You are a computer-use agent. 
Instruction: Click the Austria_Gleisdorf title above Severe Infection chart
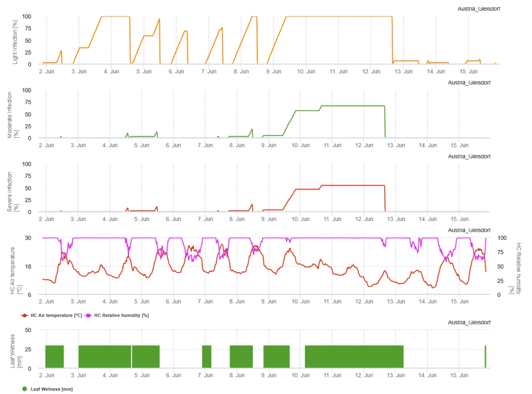[x=469, y=156]
